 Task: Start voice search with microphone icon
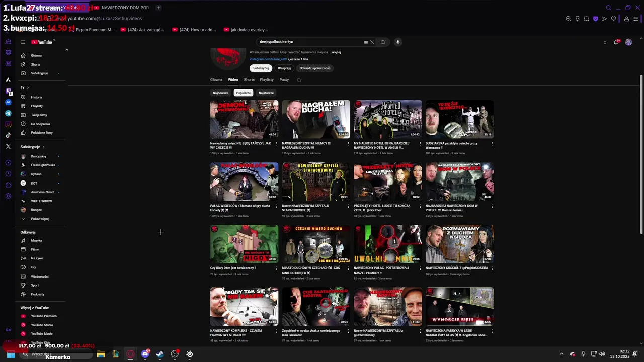pos(398,42)
